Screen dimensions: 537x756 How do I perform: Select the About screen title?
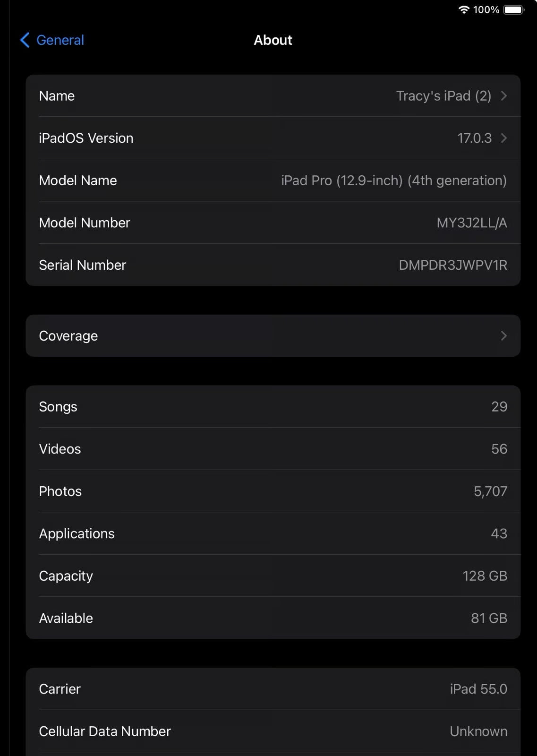(x=273, y=40)
